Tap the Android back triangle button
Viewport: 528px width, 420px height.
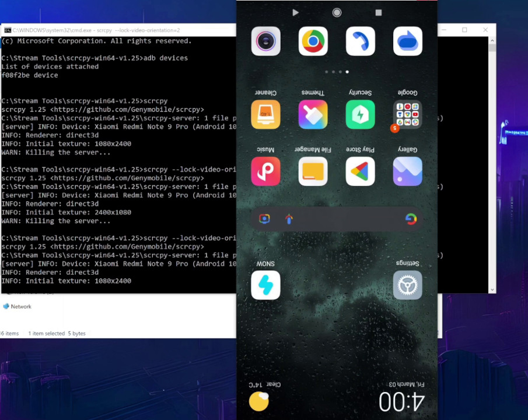(295, 13)
